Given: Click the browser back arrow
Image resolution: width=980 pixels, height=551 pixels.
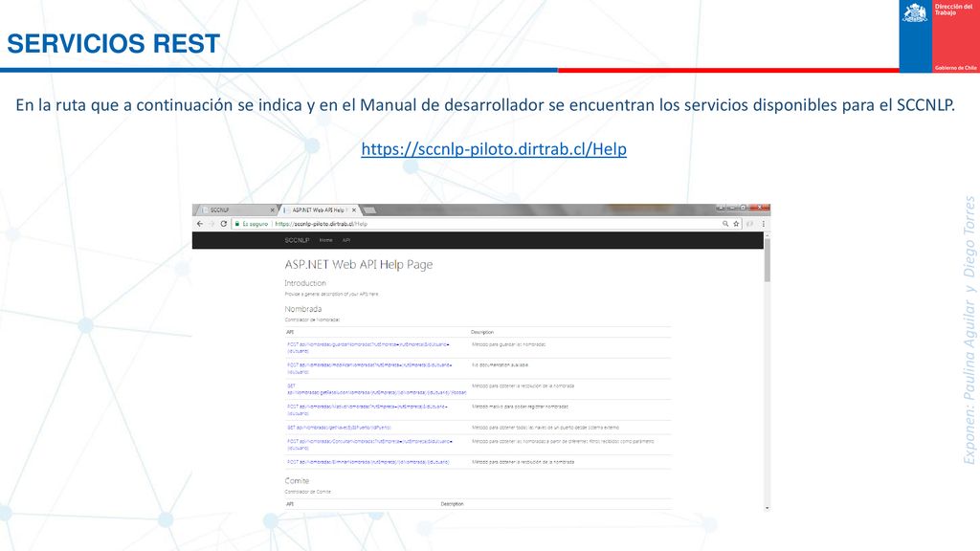Looking at the screenshot, I should pyautogui.click(x=200, y=224).
